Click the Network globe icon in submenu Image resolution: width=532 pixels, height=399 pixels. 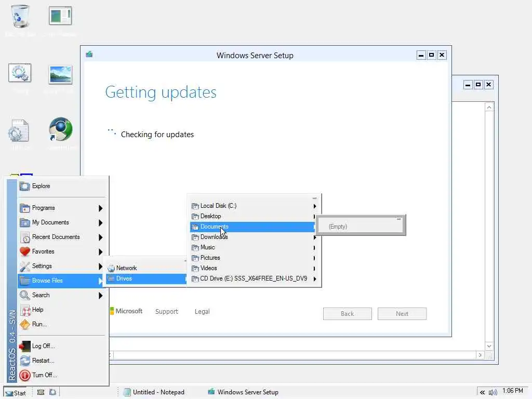coord(111,268)
